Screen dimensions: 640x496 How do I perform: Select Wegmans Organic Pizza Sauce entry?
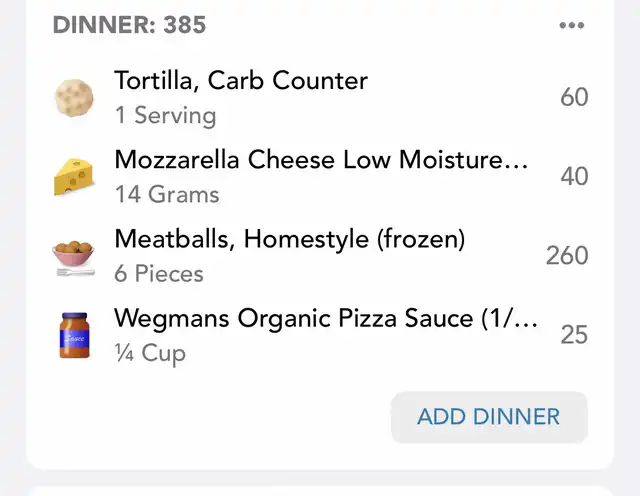(320, 335)
